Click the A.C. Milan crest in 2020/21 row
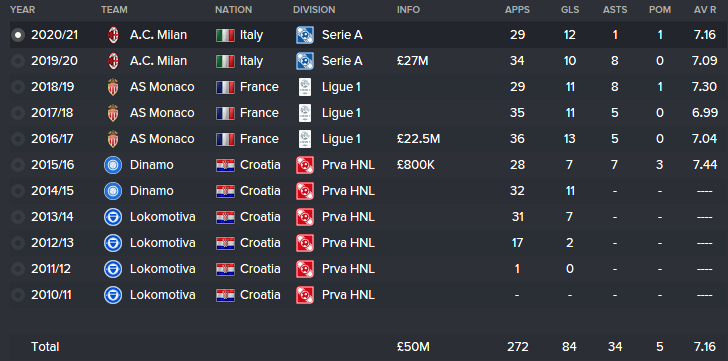The image size is (728, 361). coord(113,35)
